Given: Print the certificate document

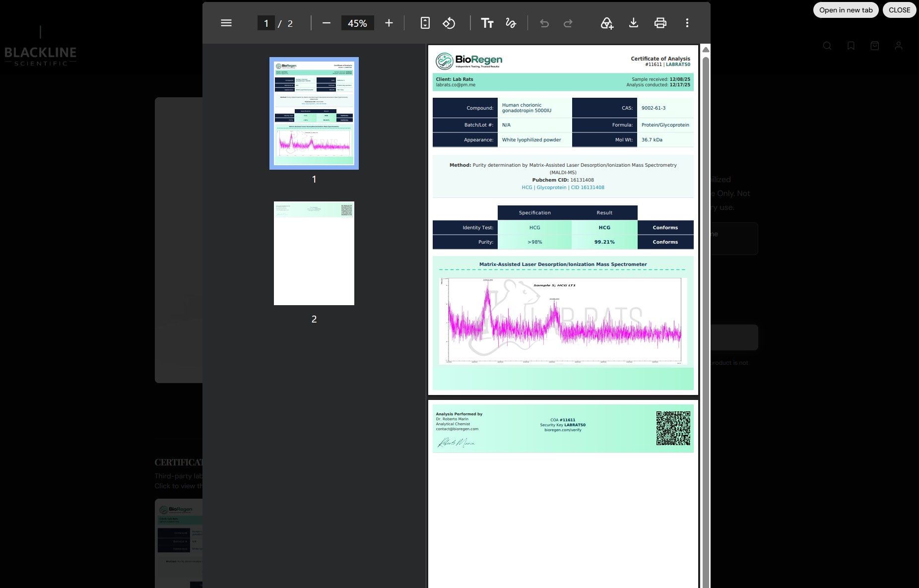Looking at the screenshot, I should tap(660, 23).
